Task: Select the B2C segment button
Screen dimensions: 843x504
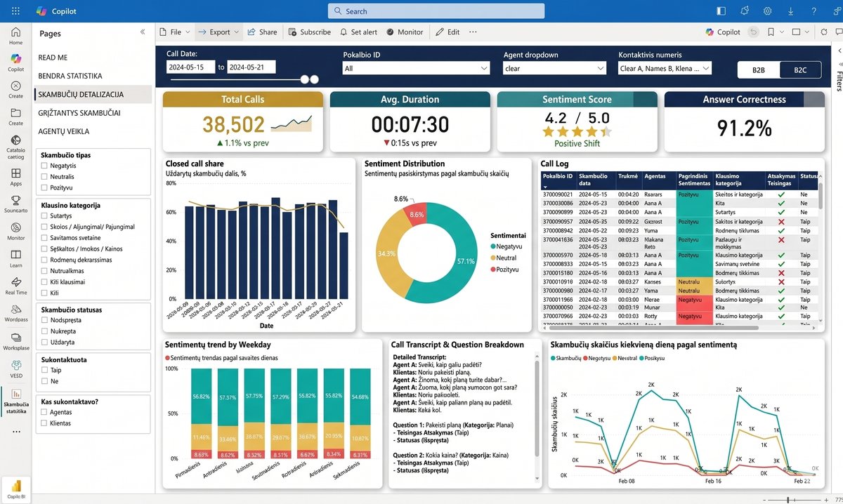Action: pyautogui.click(x=800, y=69)
